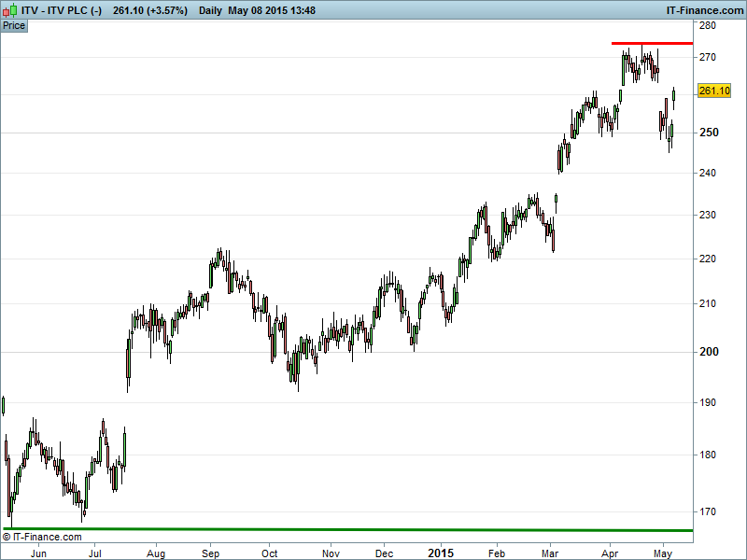Click the 2015 year axis label
747x560 pixels.
(x=441, y=553)
